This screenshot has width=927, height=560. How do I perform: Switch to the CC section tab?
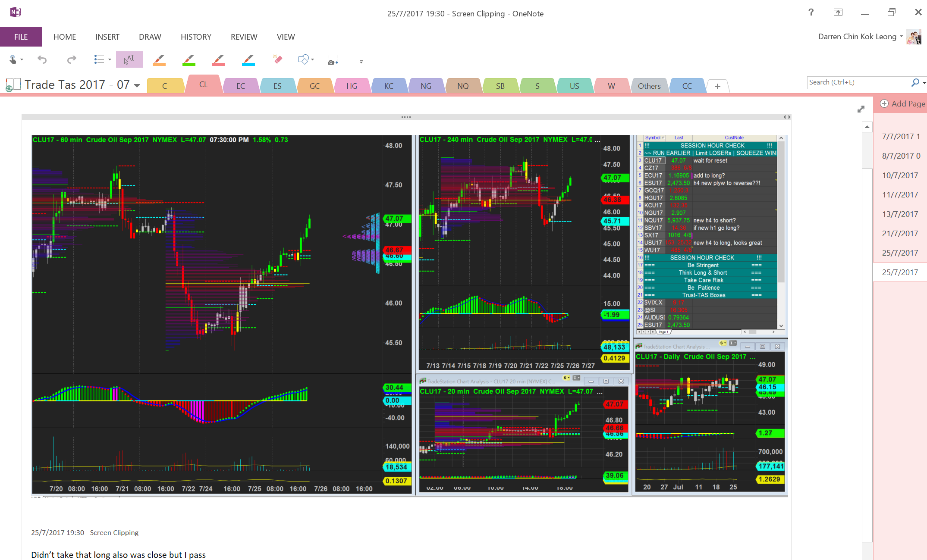coord(687,86)
